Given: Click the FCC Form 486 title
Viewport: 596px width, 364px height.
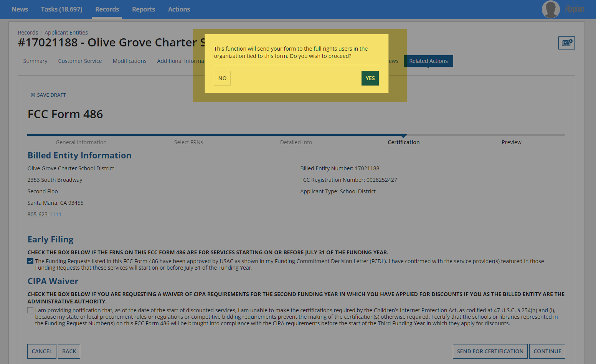Looking at the screenshot, I should (x=65, y=114).
